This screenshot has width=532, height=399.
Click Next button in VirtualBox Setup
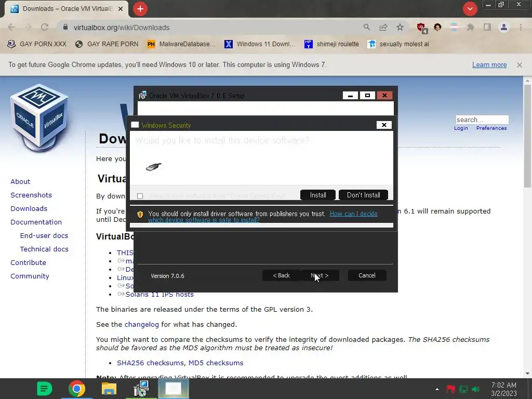point(320,275)
